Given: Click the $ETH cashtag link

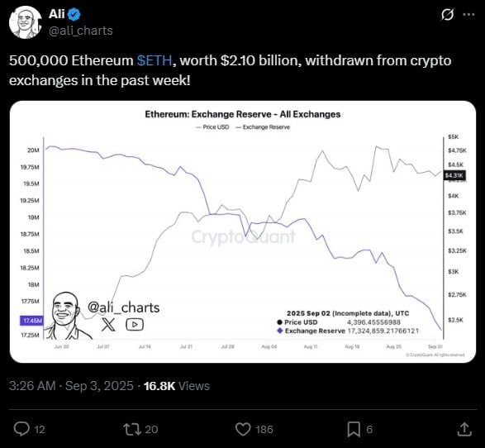Looking at the screenshot, I should coord(155,60).
